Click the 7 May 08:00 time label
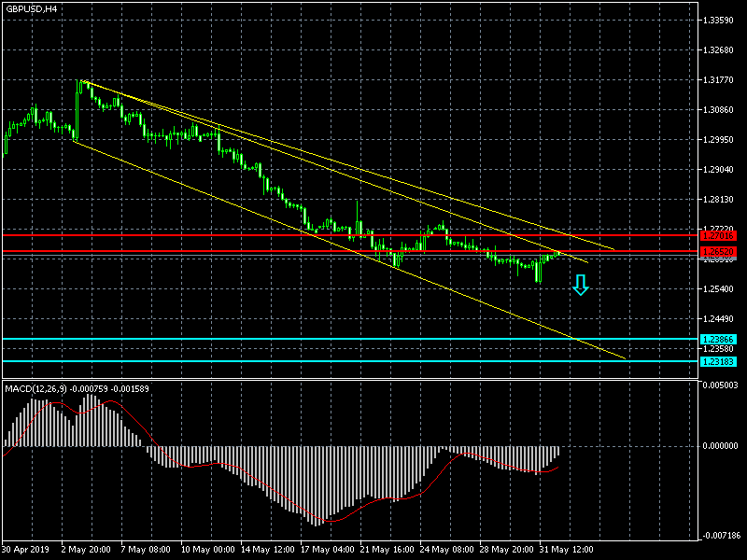This screenshot has width=747, height=560. point(146,550)
